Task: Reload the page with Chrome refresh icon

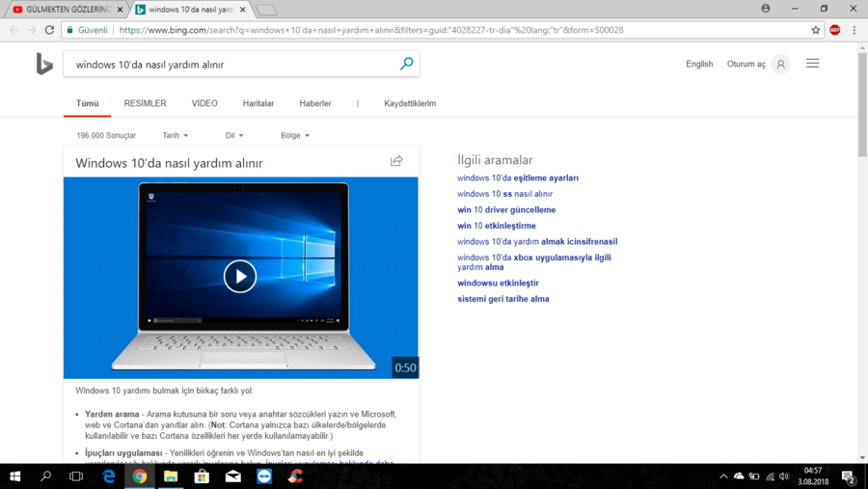Action: pyautogui.click(x=49, y=30)
